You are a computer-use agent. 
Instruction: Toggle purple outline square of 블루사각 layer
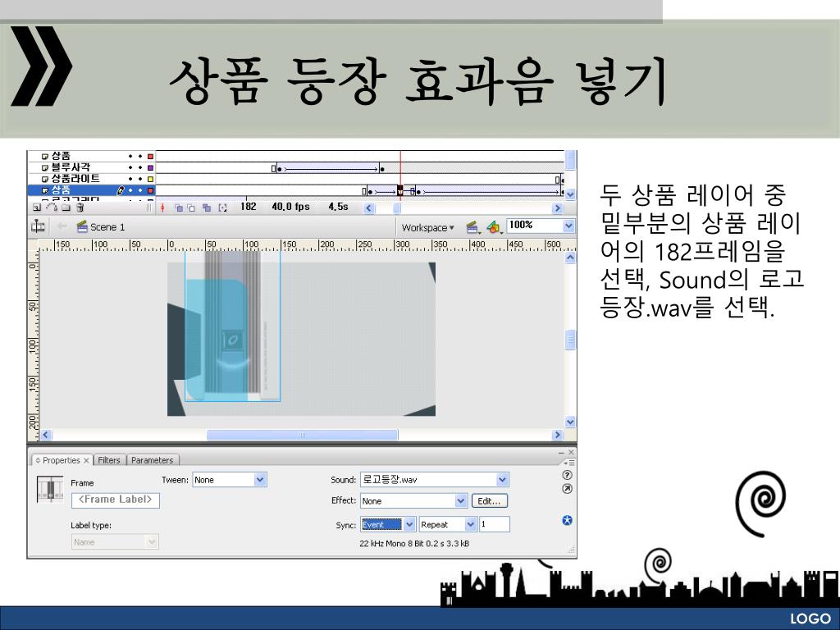click(151, 168)
